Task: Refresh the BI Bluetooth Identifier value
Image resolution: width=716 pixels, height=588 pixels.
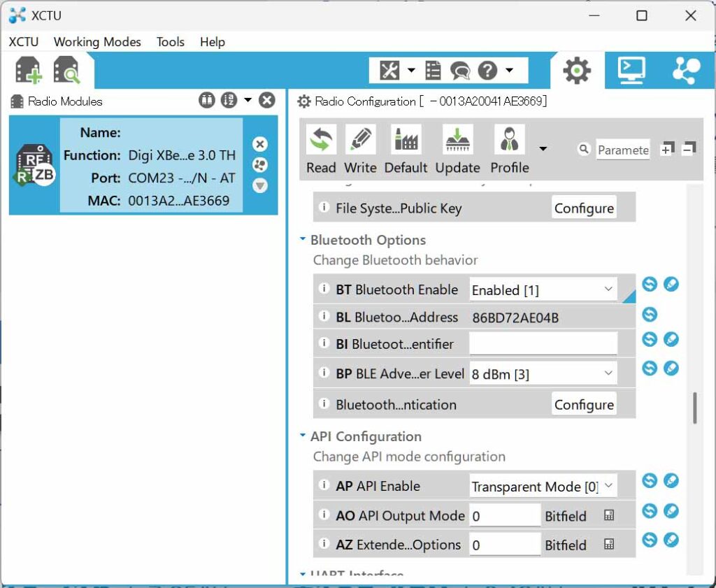Action: coord(650,339)
